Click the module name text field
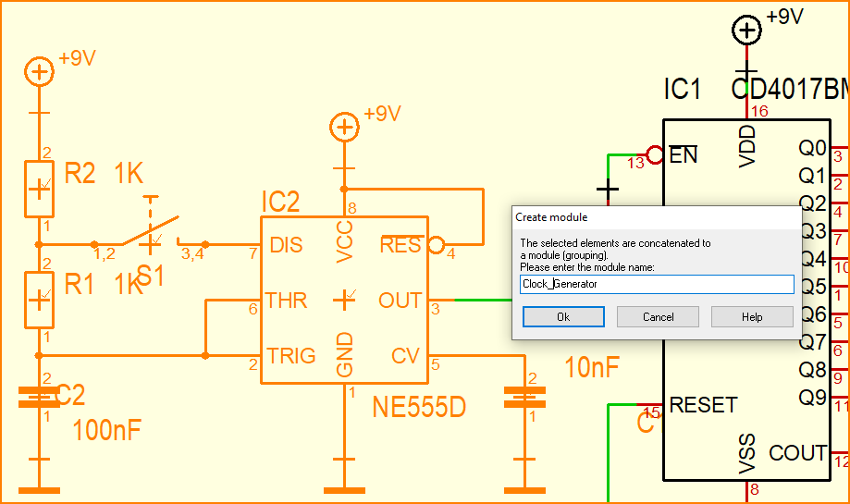Screen dimensions: 850x504 pyautogui.click(x=657, y=284)
